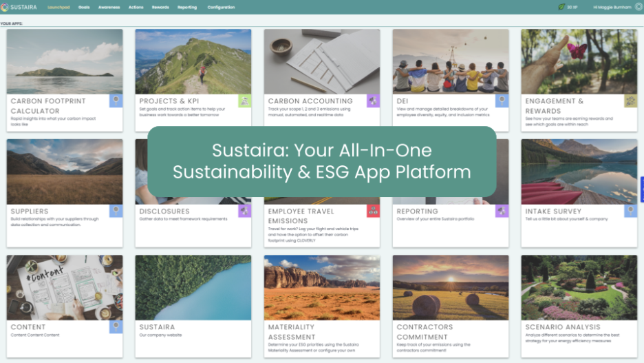Viewport: 644px width, 363px height.
Task: Open the Intake Survey app title
Action: (552, 211)
